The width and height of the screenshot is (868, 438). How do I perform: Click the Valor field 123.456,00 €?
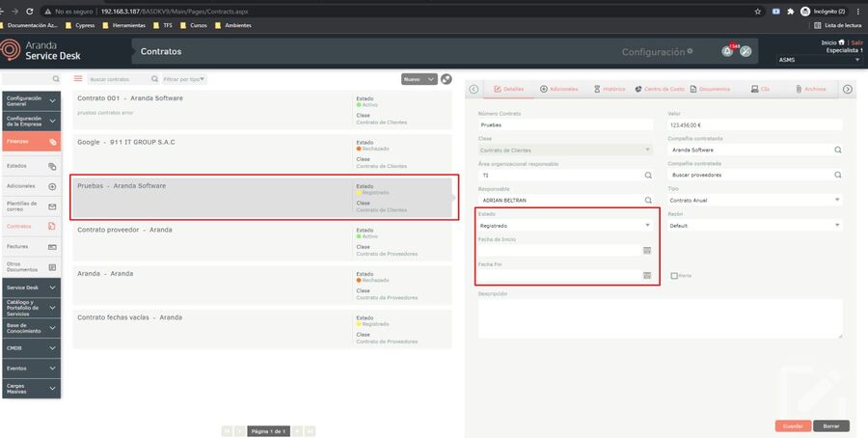tap(755, 125)
